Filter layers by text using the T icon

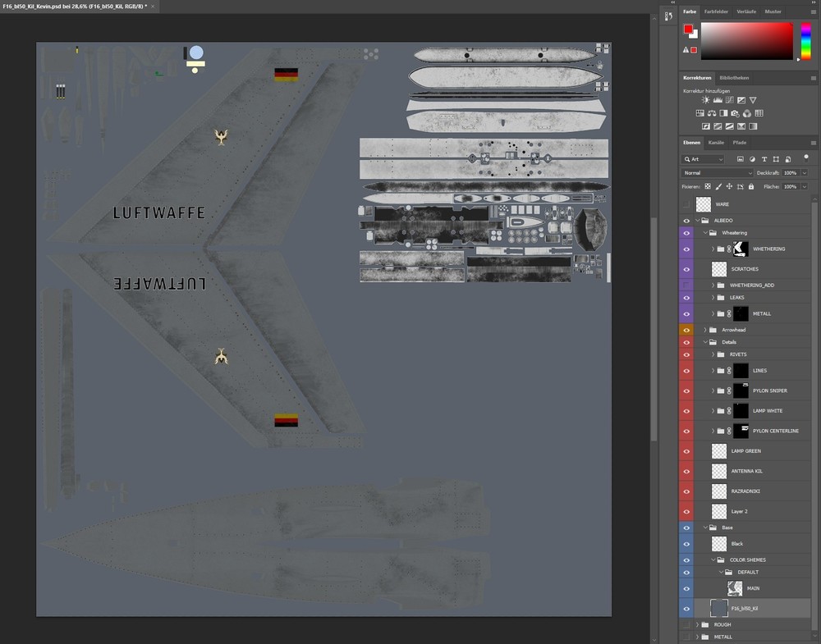(764, 158)
